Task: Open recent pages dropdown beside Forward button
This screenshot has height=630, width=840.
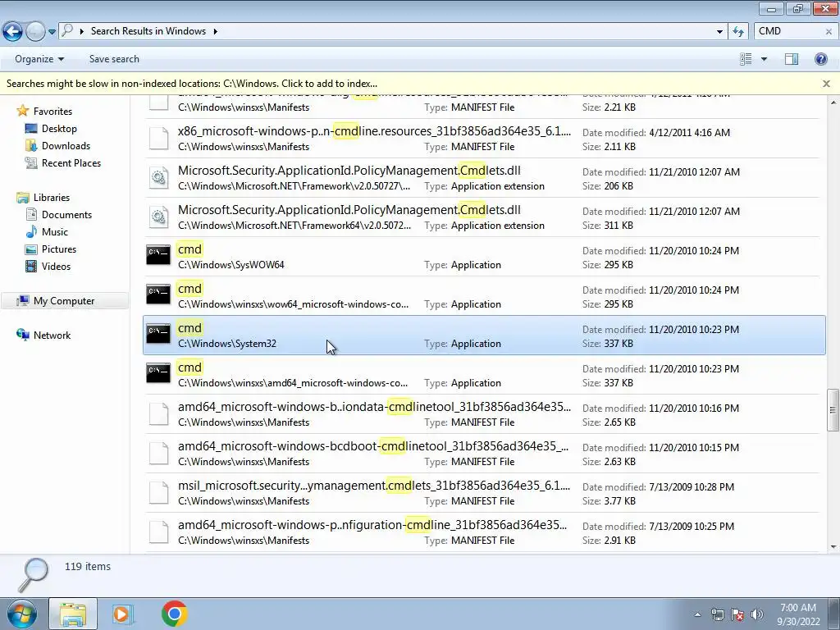Action: click(52, 32)
